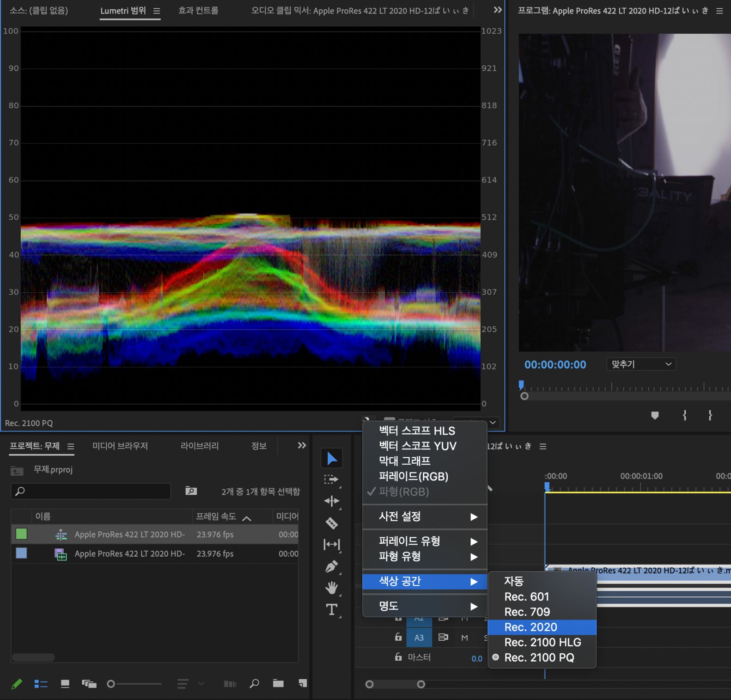The image size is (731, 700).
Task: Activate the Type tool
Action: 331,609
